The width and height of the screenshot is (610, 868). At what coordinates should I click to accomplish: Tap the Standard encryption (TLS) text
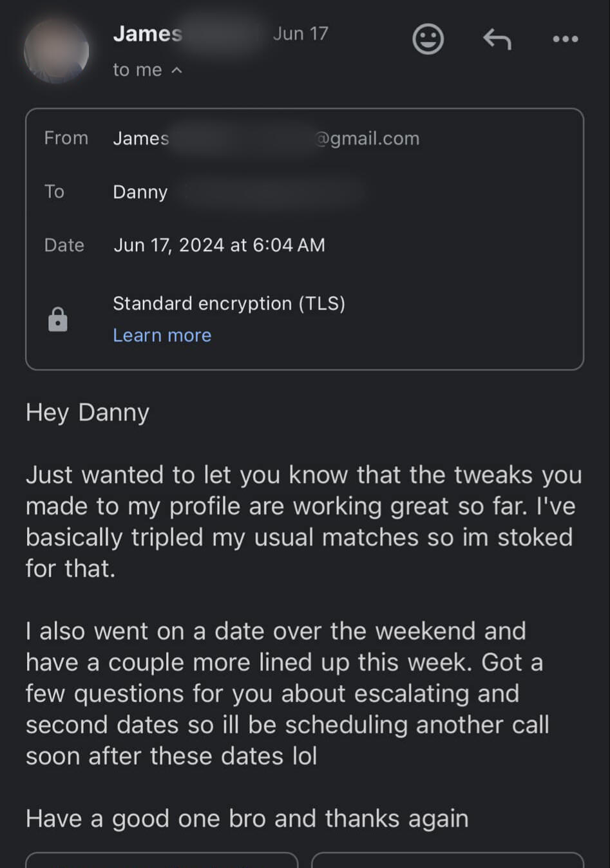(229, 303)
